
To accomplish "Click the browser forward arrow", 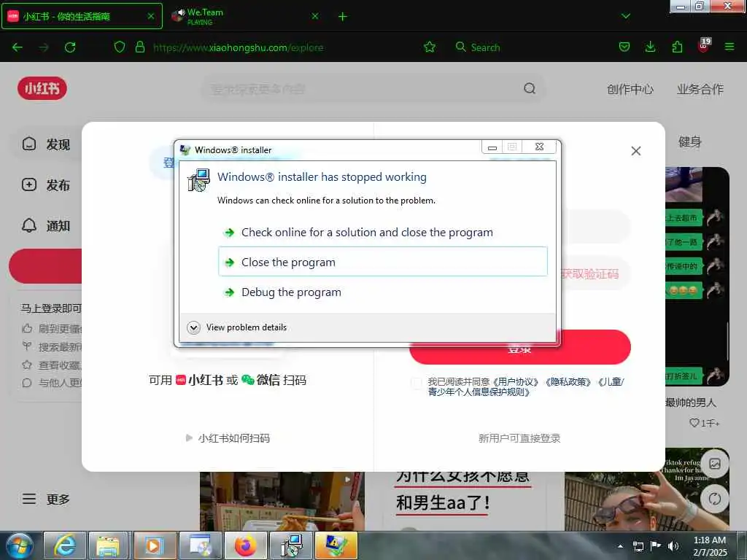I will (x=44, y=47).
